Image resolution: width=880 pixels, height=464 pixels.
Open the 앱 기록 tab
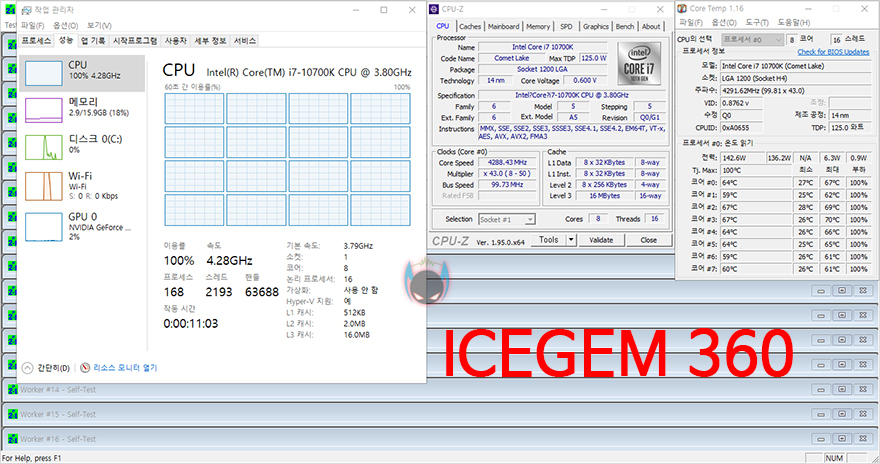(93, 41)
